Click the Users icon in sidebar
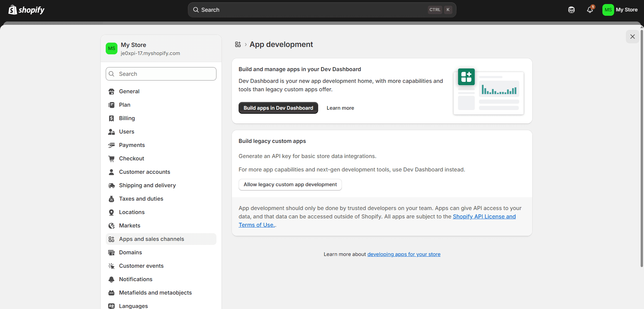The image size is (644, 309). (x=111, y=132)
